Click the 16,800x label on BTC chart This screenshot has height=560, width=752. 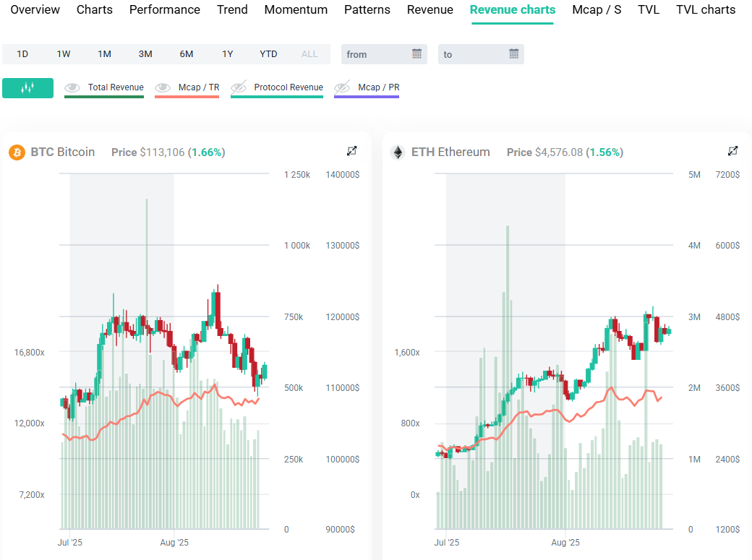click(29, 353)
